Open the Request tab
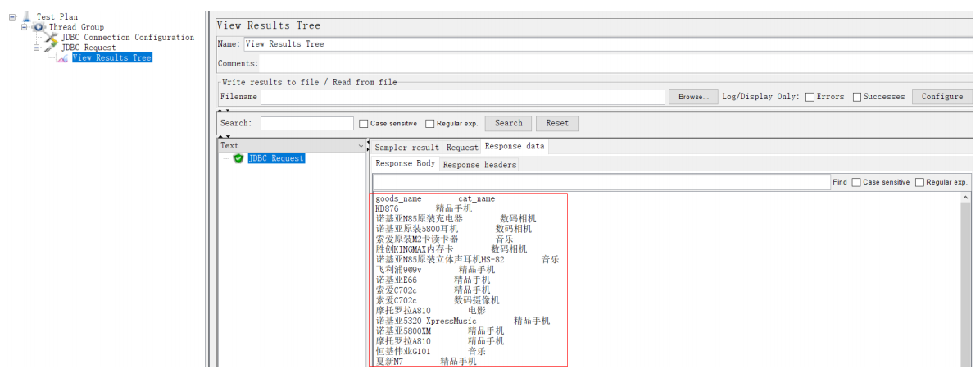Screen dimensions: 980x374 tap(462, 148)
